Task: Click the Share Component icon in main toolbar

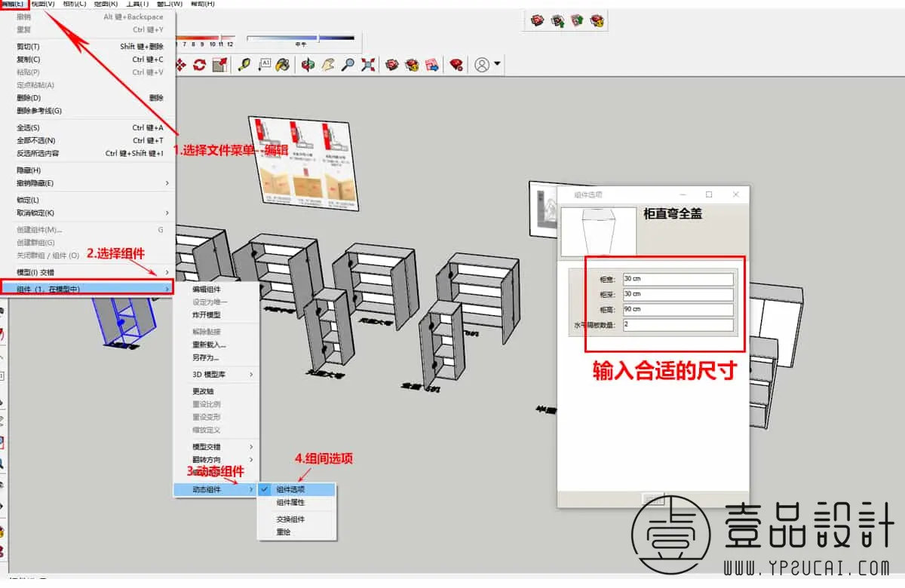Action: (413, 65)
